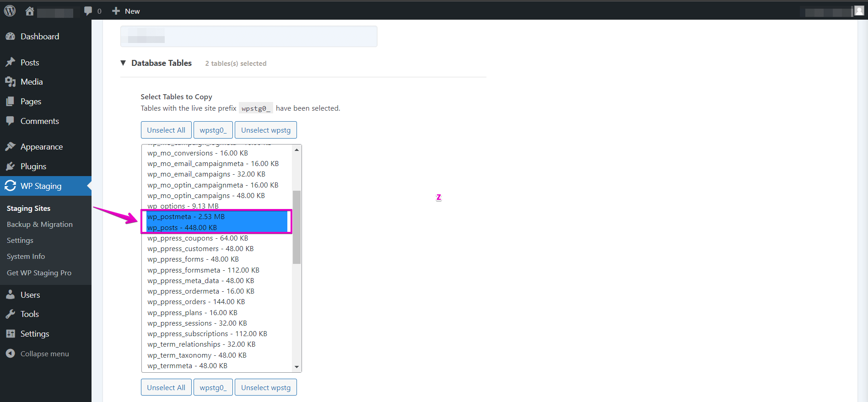Click the Posts pin icon
This screenshot has height=402, width=868.
pyautogui.click(x=11, y=62)
